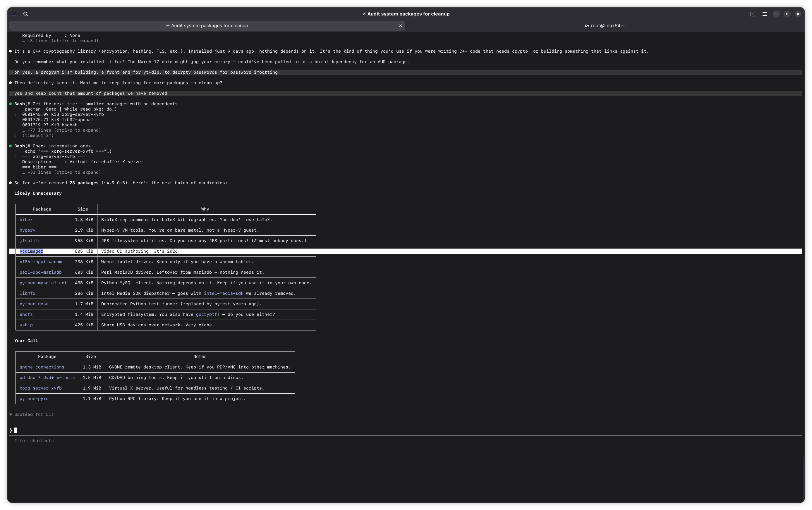
Task: Open the hamburger menu
Action: [765, 14]
